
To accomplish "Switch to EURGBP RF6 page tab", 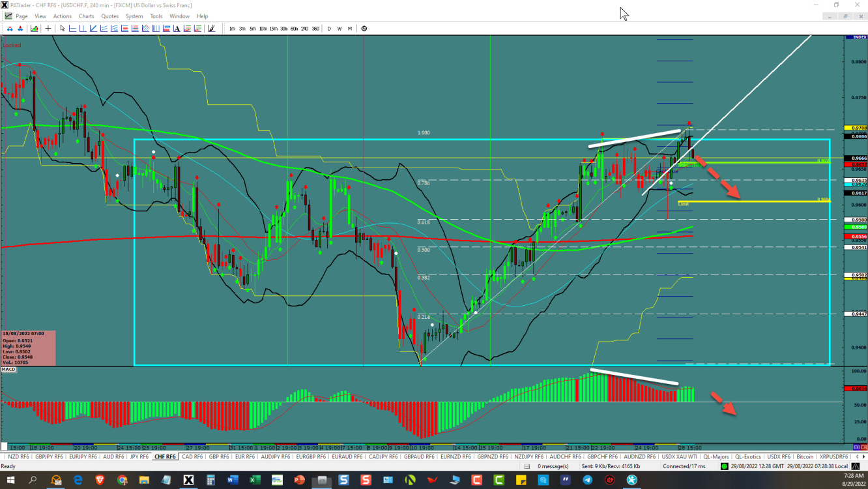I will click(311, 457).
